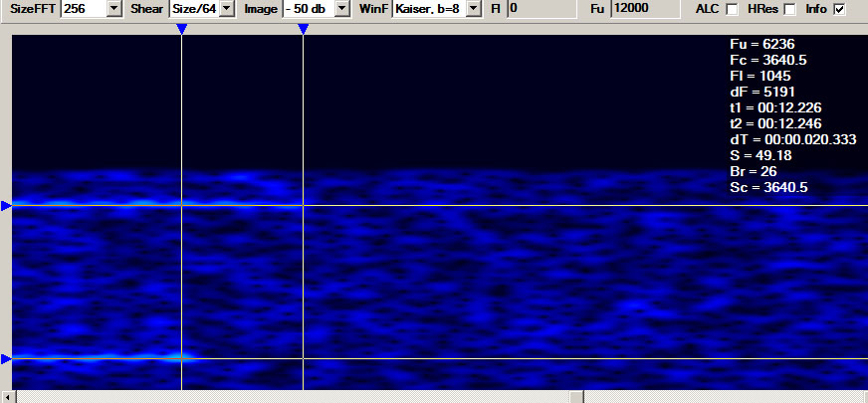Open the SizeFFT dropdown showing 256
868x403 pixels.
tap(114, 8)
